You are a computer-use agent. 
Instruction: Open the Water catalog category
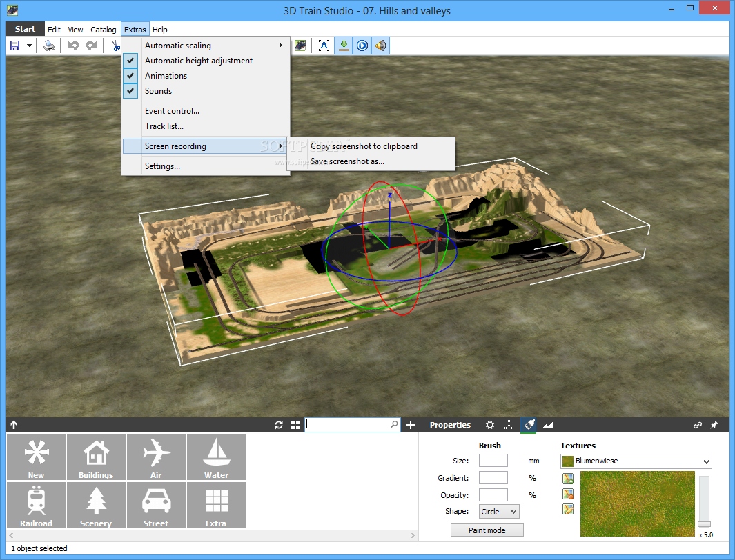[x=216, y=457]
